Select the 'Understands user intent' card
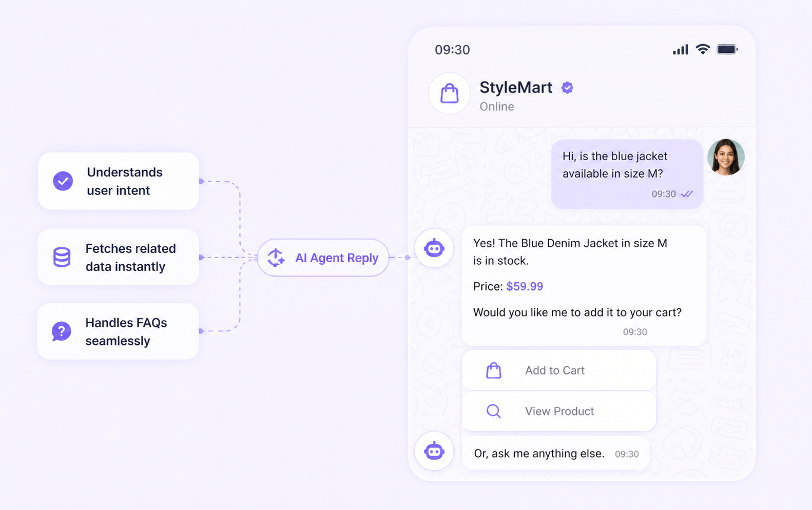Viewport: 812px width, 510px height. (x=119, y=181)
